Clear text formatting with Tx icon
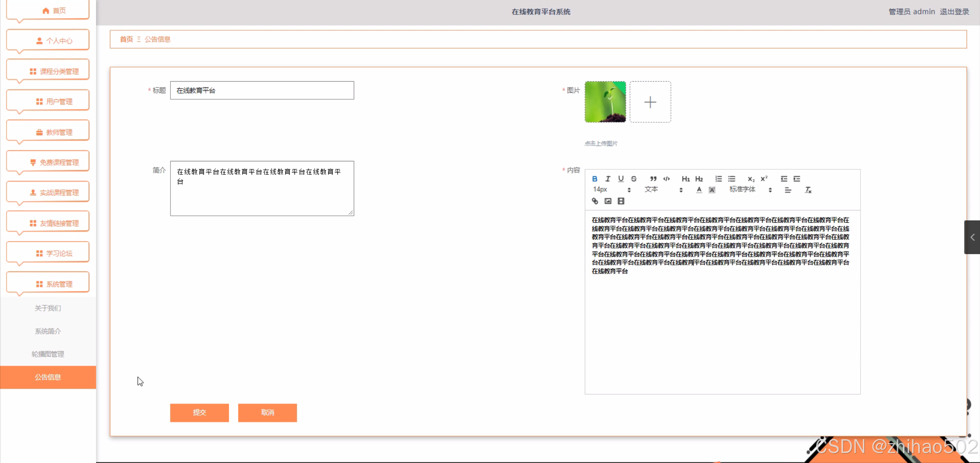 click(808, 190)
